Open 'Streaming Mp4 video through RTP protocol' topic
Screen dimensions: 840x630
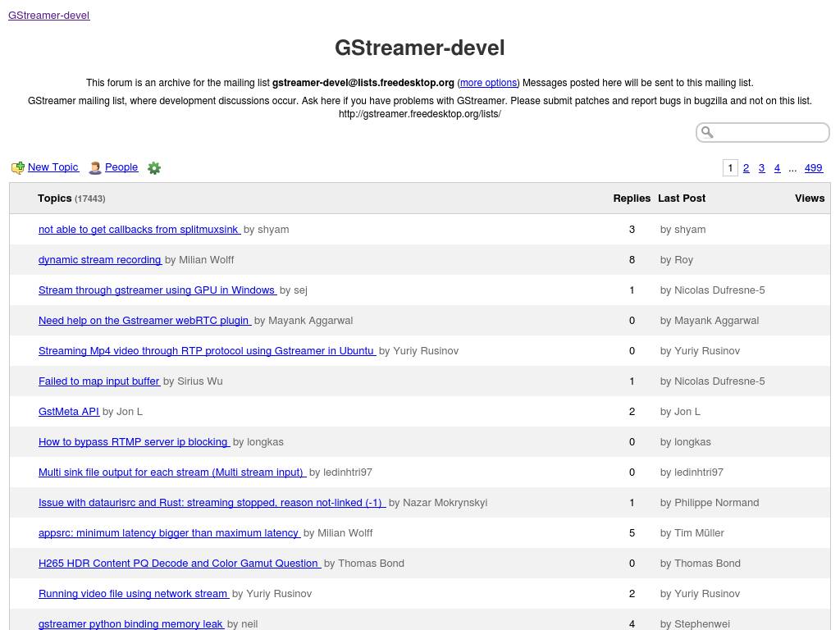(x=207, y=351)
